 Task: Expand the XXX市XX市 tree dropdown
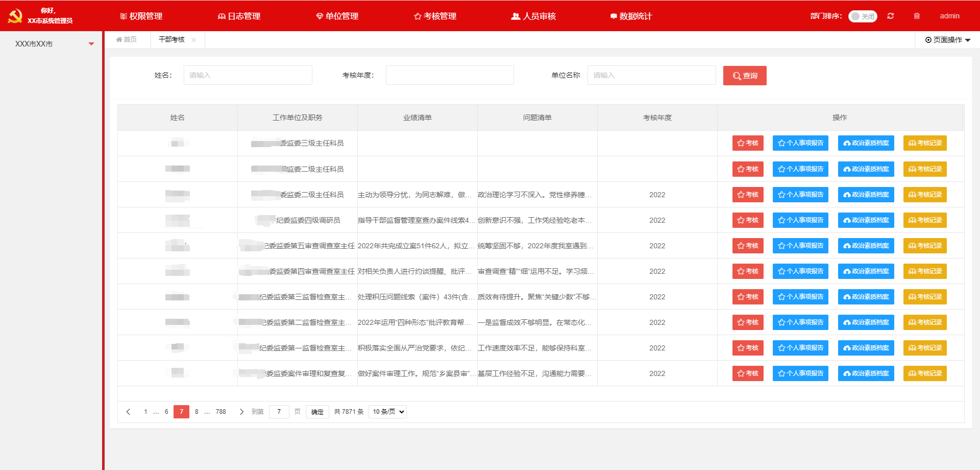(x=91, y=44)
